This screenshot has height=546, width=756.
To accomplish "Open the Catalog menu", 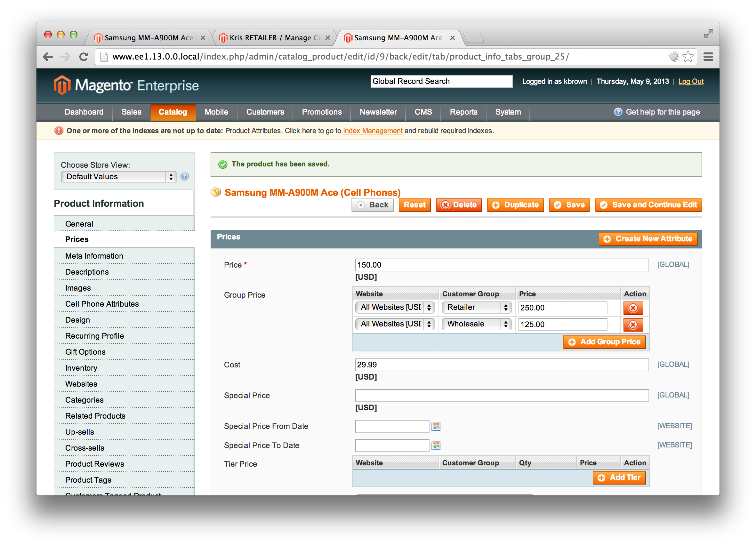I will (173, 112).
